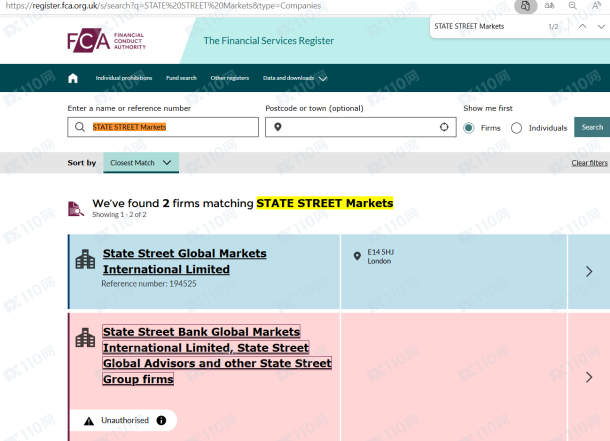Click the building icon for State Street Global Markets
This screenshot has height=441, width=610.
pyautogui.click(x=85, y=259)
